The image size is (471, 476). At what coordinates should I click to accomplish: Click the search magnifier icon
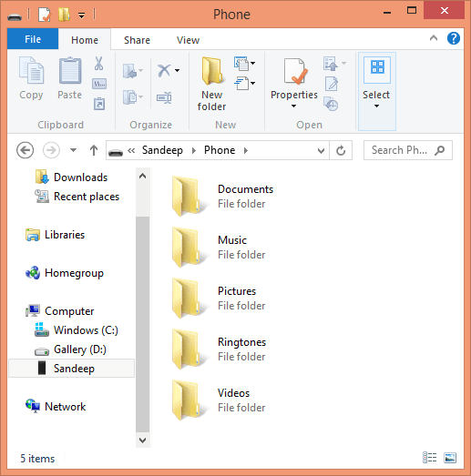440,150
